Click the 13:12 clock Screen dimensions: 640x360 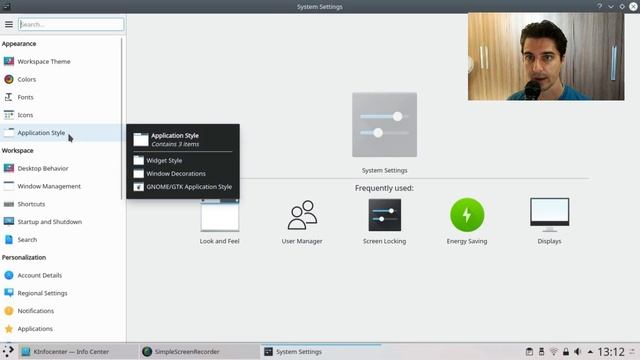pos(611,351)
